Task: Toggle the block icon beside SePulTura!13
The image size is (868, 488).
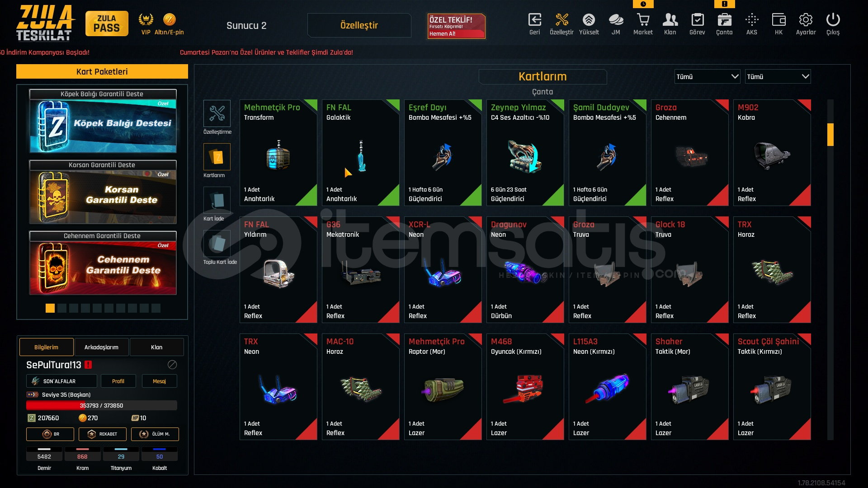Action: (172, 365)
